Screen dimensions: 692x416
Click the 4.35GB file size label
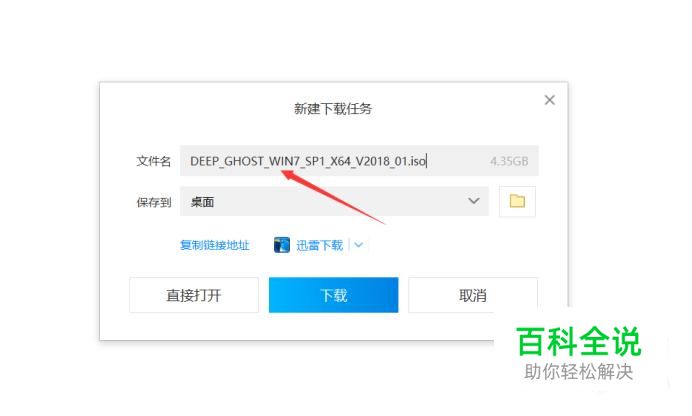[509, 161]
